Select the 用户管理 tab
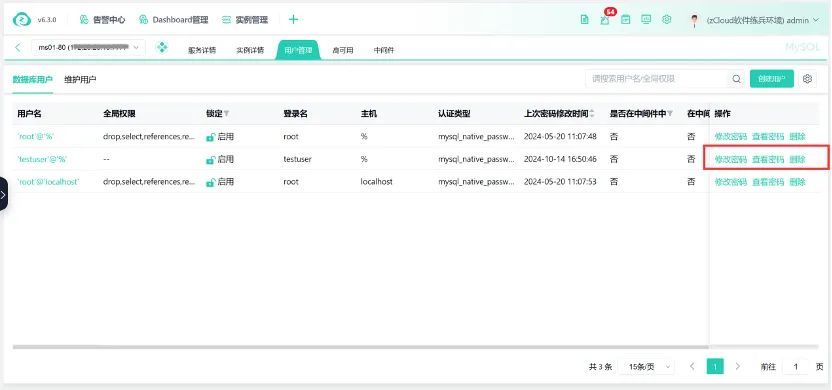 pyautogui.click(x=298, y=50)
